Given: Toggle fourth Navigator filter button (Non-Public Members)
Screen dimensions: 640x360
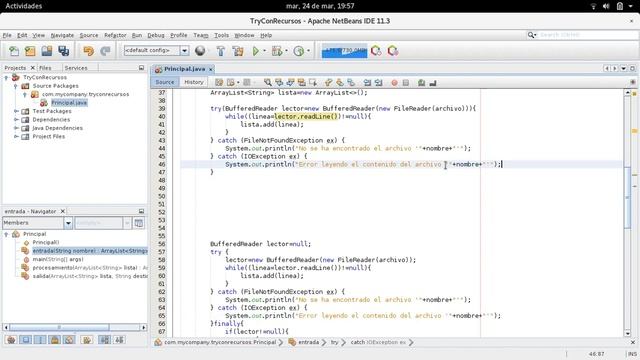Looking at the screenshot, I should [55, 340].
